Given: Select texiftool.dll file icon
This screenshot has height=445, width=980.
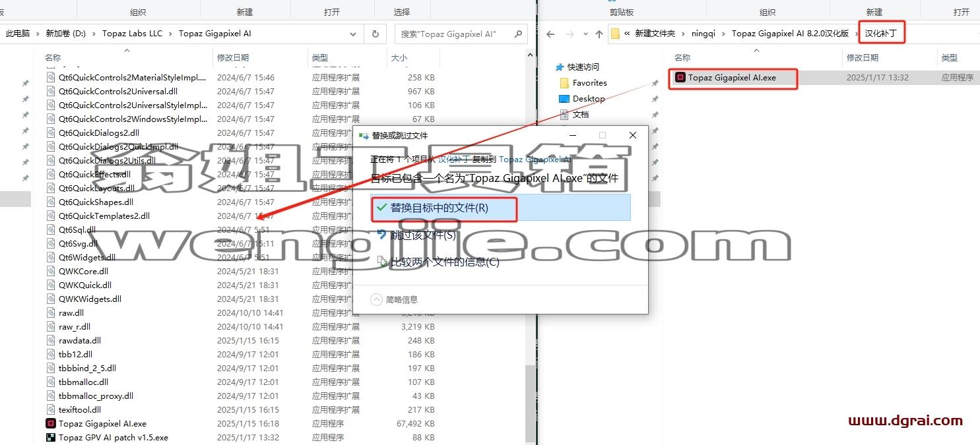Looking at the screenshot, I should click(51, 409).
